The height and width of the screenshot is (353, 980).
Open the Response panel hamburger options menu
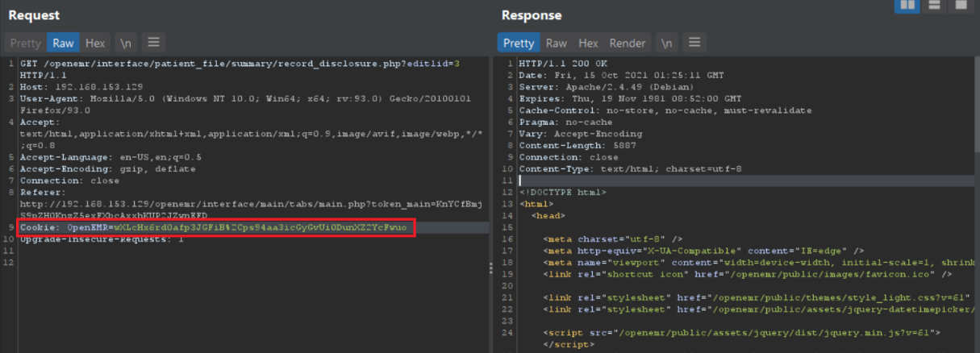695,43
